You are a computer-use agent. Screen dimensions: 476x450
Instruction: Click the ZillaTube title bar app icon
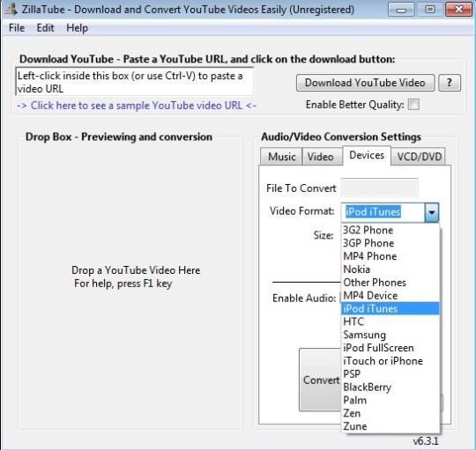(x=11, y=9)
